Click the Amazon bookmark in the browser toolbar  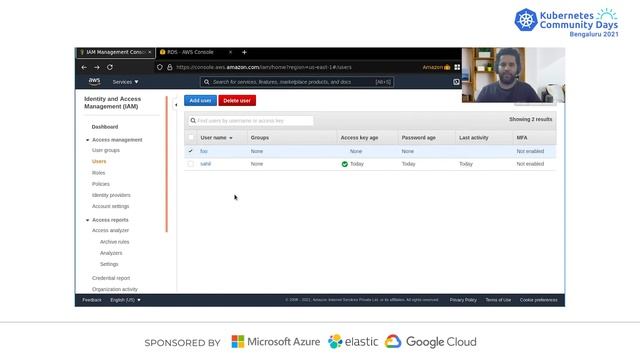click(x=436, y=67)
